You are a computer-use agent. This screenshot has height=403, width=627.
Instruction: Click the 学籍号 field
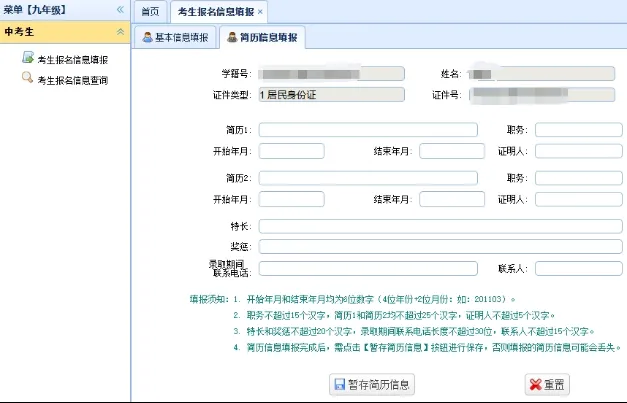[331, 74]
